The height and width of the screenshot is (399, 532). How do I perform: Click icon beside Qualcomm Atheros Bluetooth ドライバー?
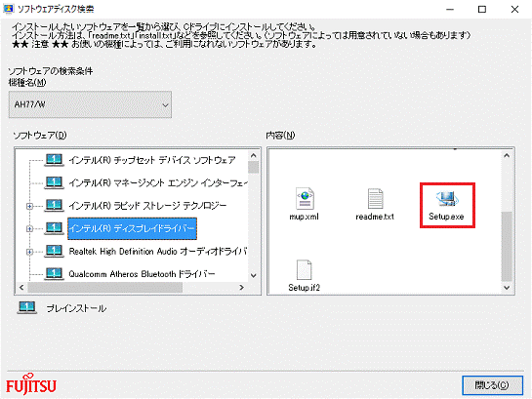(x=54, y=273)
